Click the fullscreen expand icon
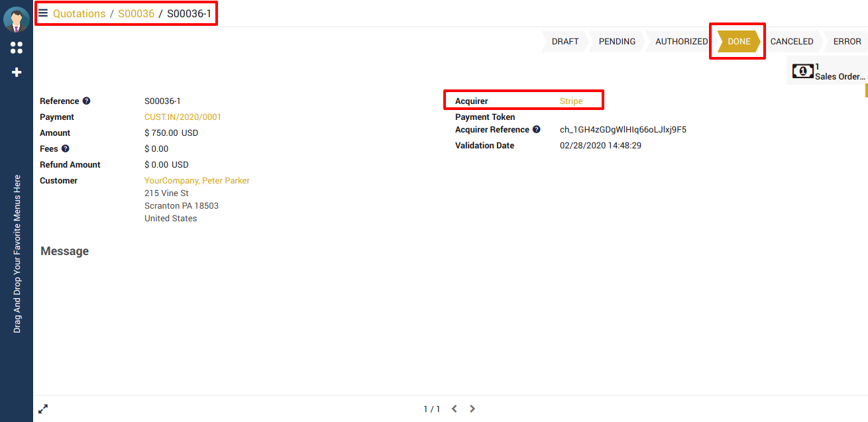 [x=43, y=409]
